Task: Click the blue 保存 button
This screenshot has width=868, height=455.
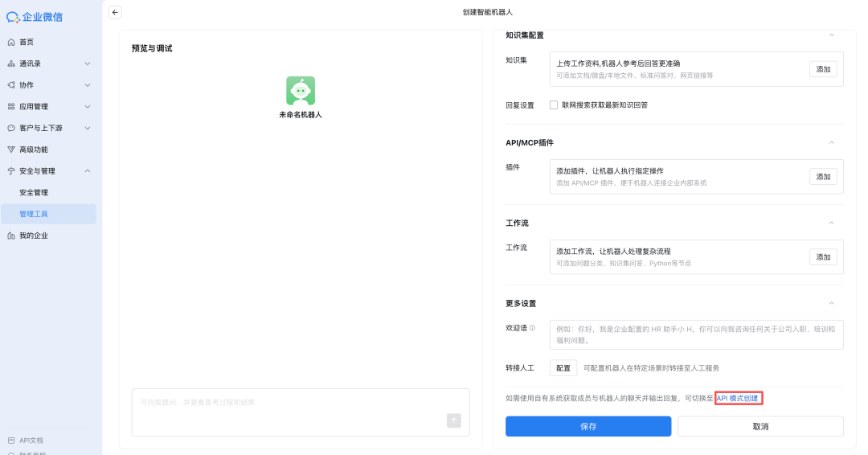Action: point(588,426)
